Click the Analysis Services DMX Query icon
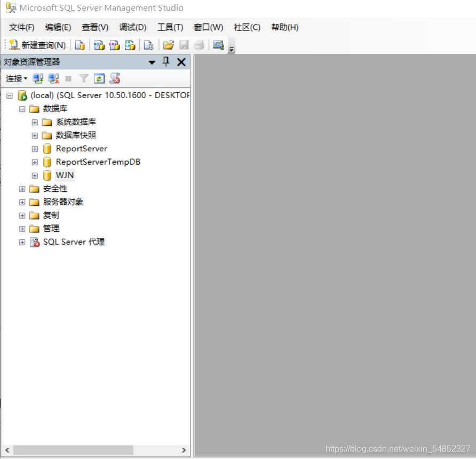Screen dimensions: 476x459 114,45
